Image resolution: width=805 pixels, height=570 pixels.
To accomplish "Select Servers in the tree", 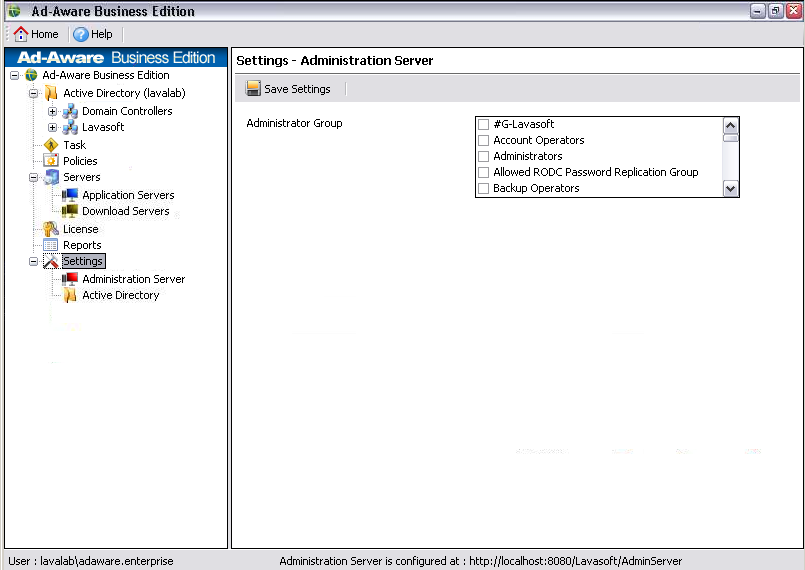I will (82, 177).
